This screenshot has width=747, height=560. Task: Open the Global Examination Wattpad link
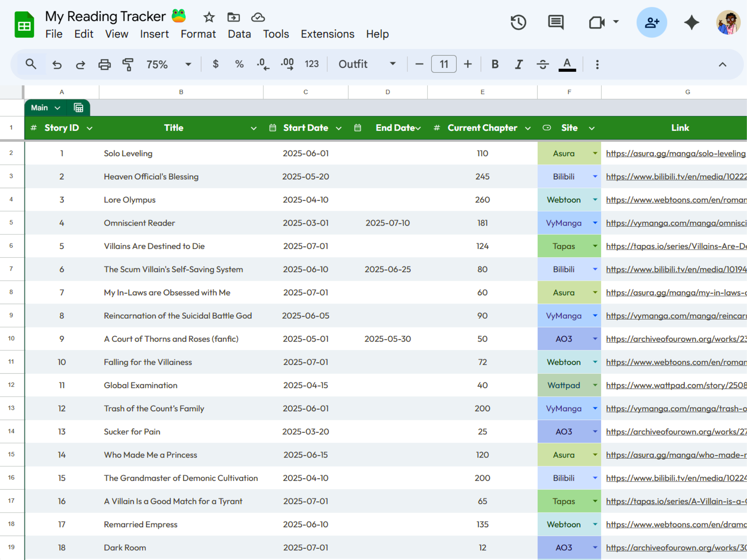click(675, 385)
